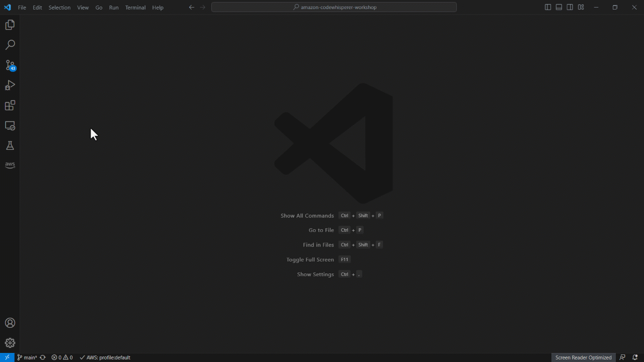Open the Terminal menu
The height and width of the screenshot is (362, 644).
(x=135, y=7)
